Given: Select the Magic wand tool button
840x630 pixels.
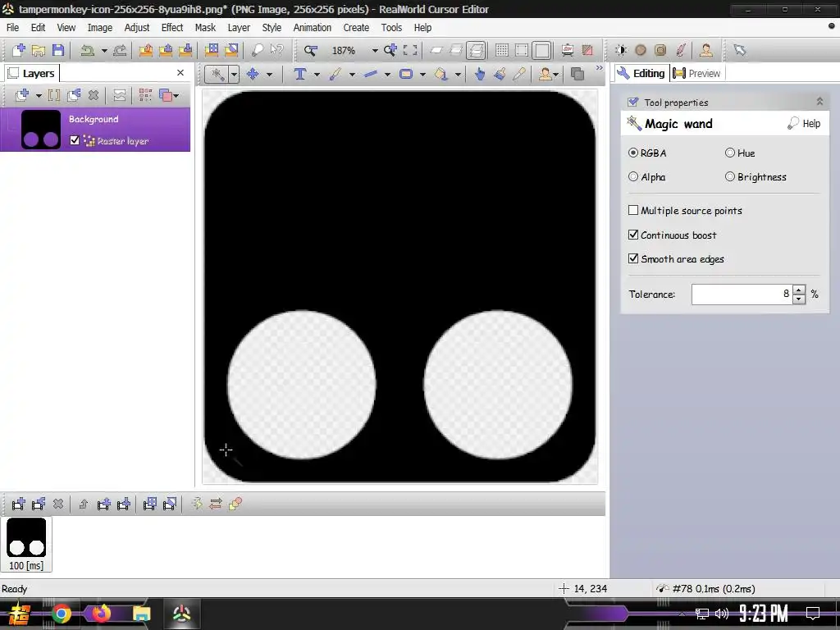Looking at the screenshot, I should click(x=217, y=74).
